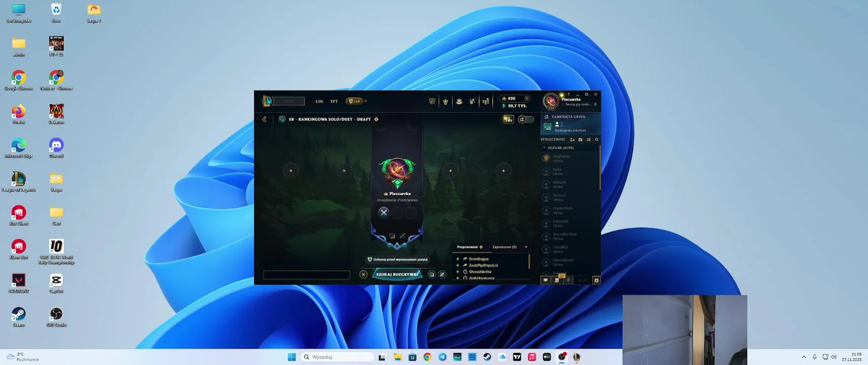The image size is (868, 365).
Task: Switch to the Zaproszono (0) tab
Action: pyautogui.click(x=505, y=247)
